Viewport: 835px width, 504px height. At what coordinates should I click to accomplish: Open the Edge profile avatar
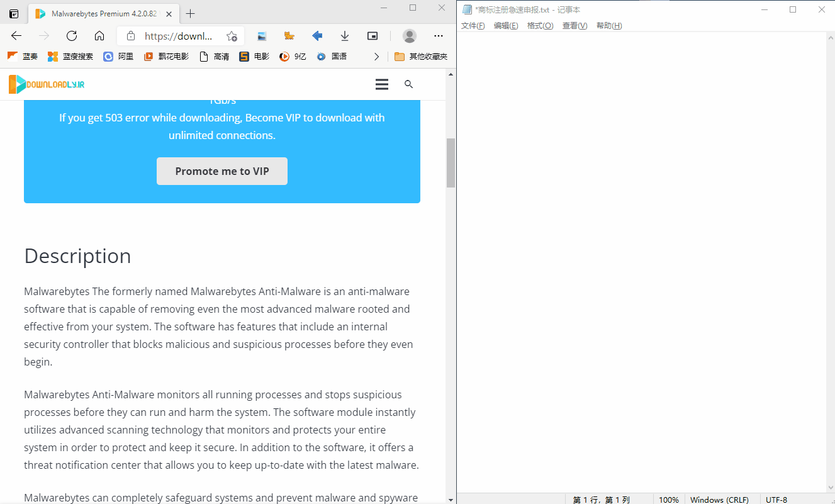[x=410, y=36]
